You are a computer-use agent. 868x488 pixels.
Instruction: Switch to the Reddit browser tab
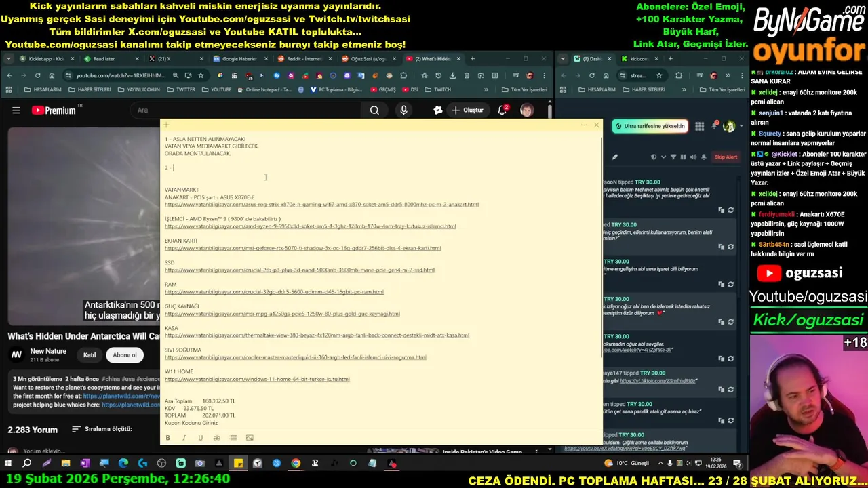coord(303,59)
